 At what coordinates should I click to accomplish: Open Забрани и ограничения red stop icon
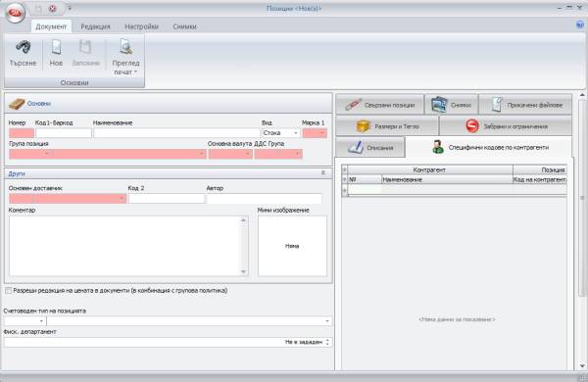coord(472,126)
